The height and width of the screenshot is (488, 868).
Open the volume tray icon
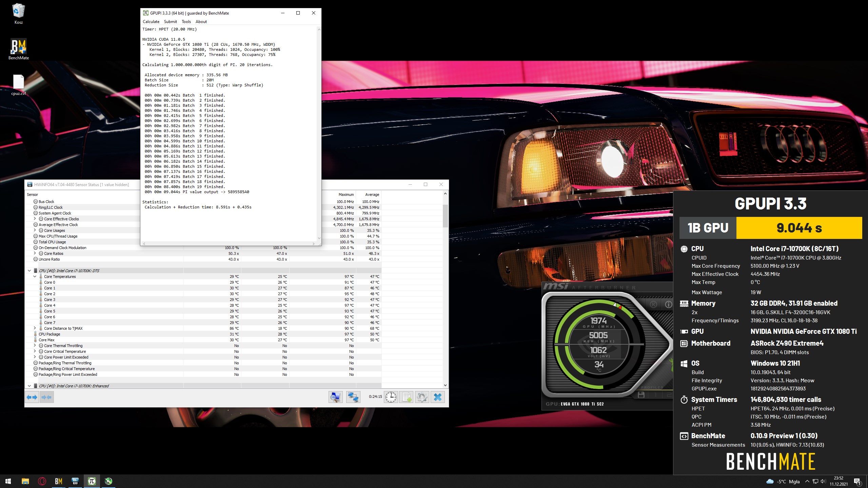click(x=823, y=482)
